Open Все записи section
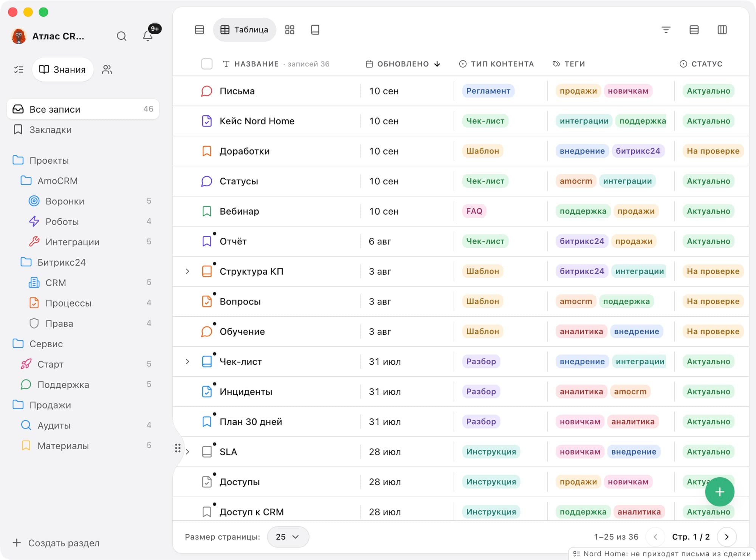 pos(83,109)
